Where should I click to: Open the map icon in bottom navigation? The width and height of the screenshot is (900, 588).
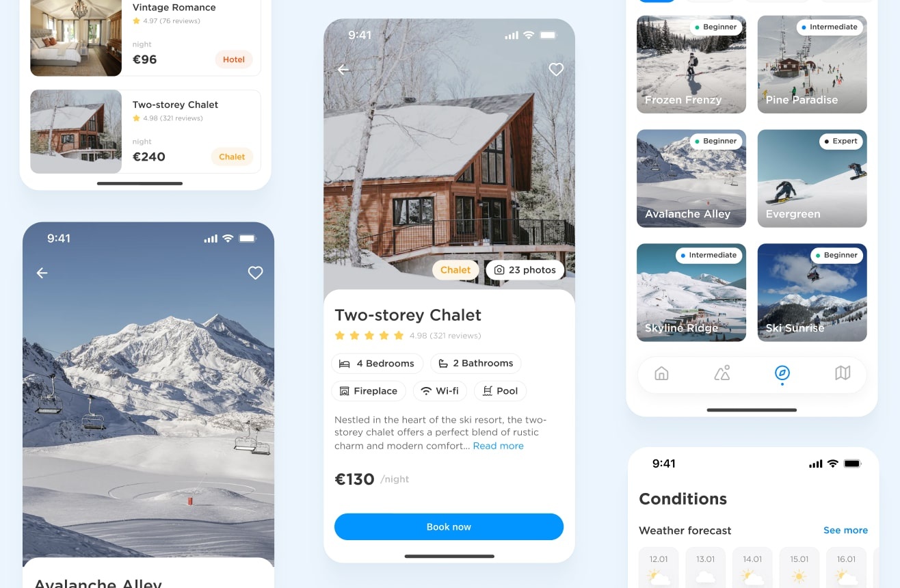point(843,373)
